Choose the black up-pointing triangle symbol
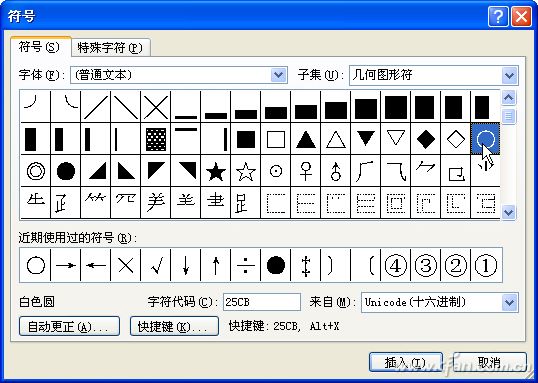Viewport: 538px width, 383px height. 306,139
